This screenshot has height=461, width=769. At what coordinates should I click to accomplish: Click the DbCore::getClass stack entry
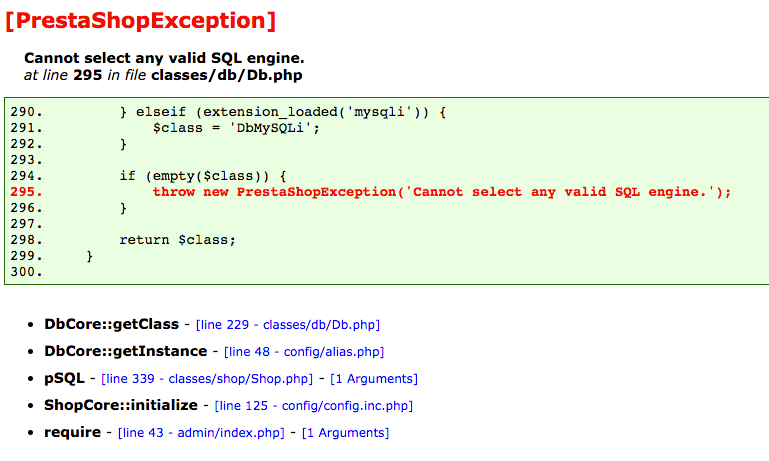111,324
